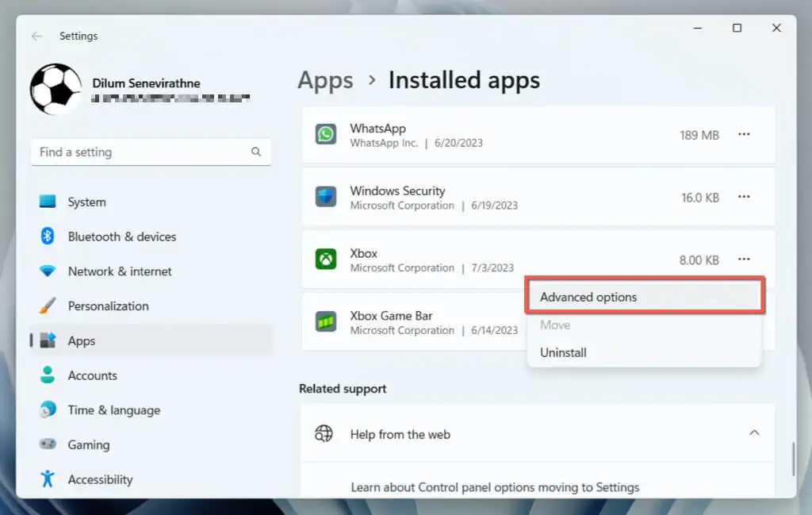Select the Apps sidebar icon

(48, 340)
